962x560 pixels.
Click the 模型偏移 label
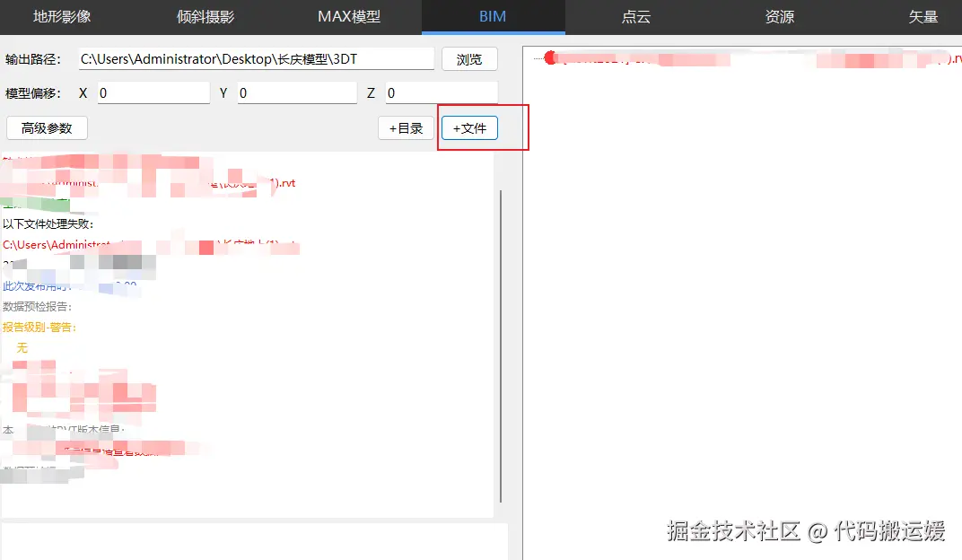33,93
